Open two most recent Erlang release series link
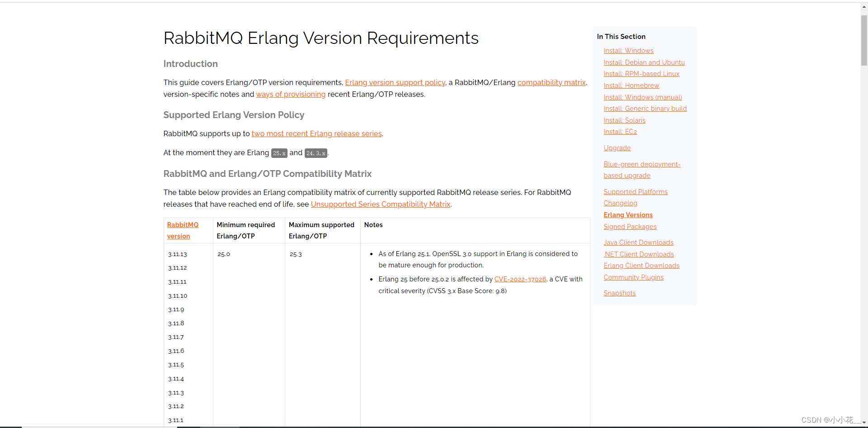868x428 pixels. point(316,133)
